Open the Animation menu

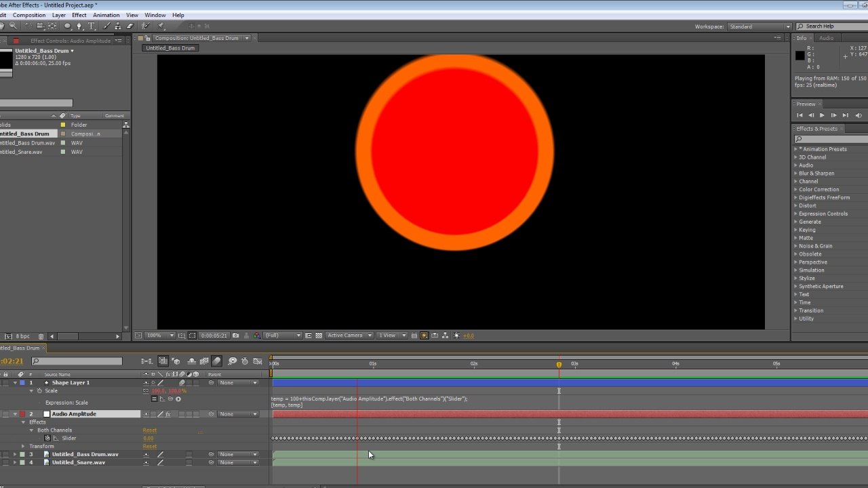(106, 15)
